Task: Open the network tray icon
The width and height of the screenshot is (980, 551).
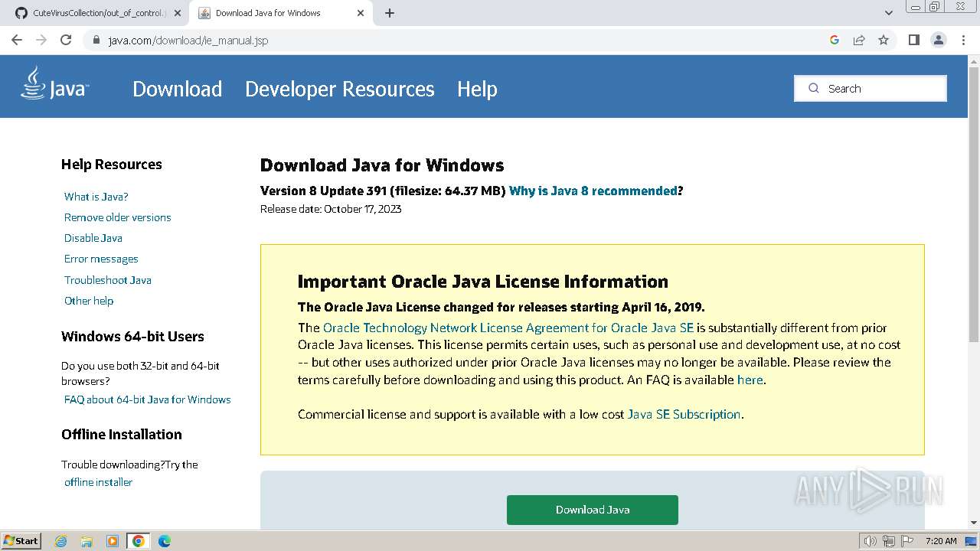Action: coord(889,541)
